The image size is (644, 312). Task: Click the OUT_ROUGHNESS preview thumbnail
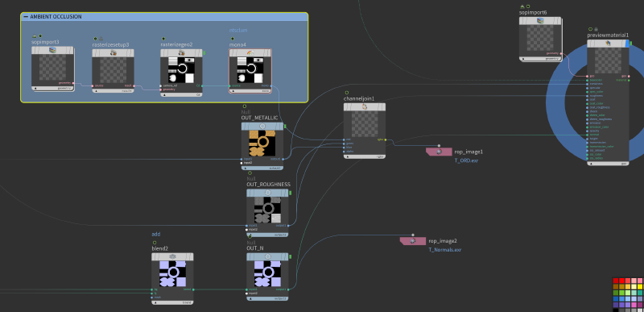267,210
